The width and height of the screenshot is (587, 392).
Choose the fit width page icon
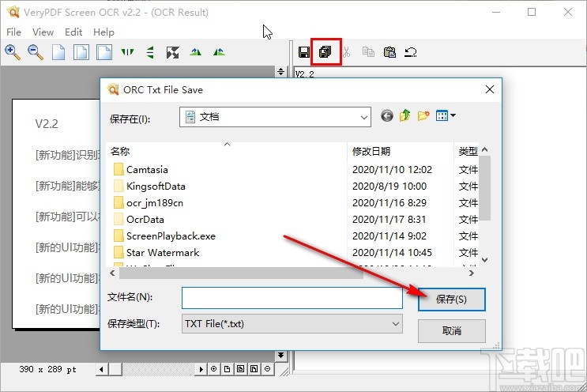tap(104, 52)
